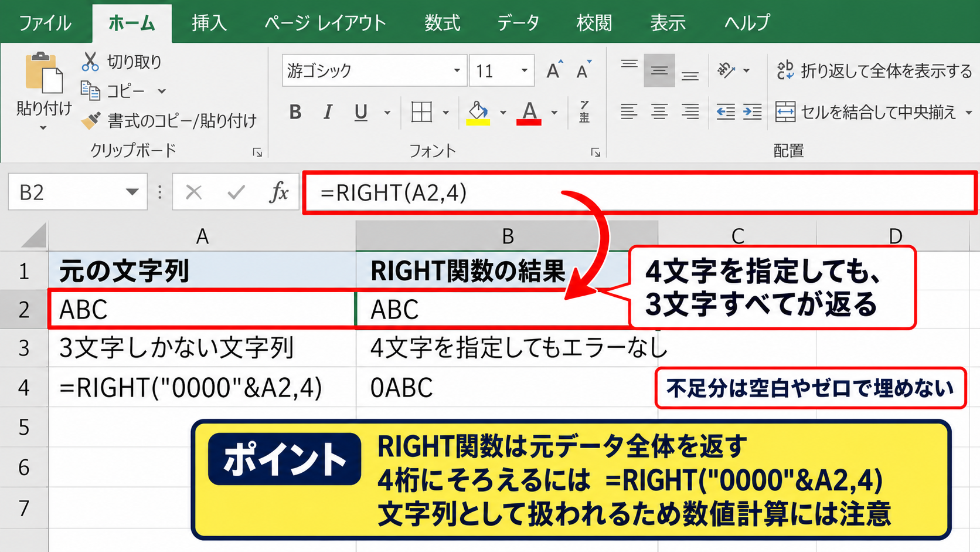This screenshot has width=980, height=552.
Task: Click Wrap Text (折り返して全体を表示する)
Action: (874, 70)
